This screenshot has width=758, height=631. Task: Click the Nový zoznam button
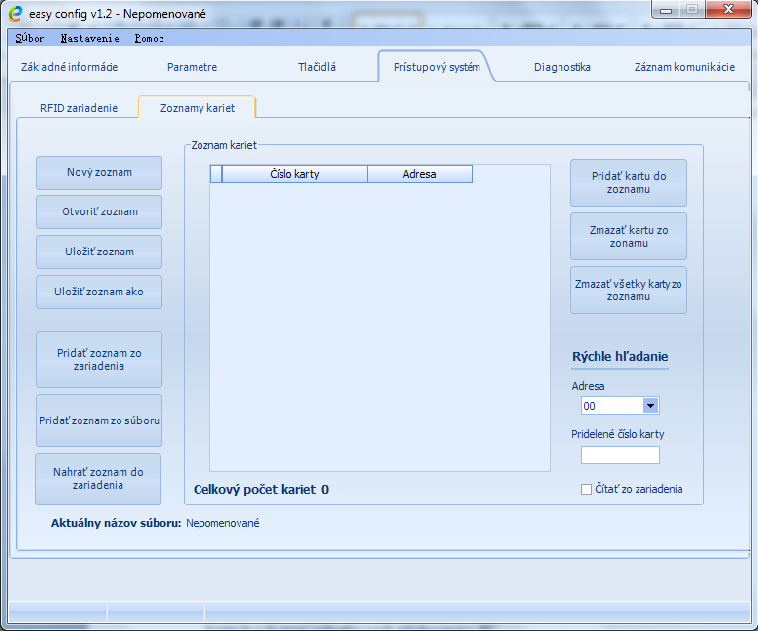coord(99,173)
